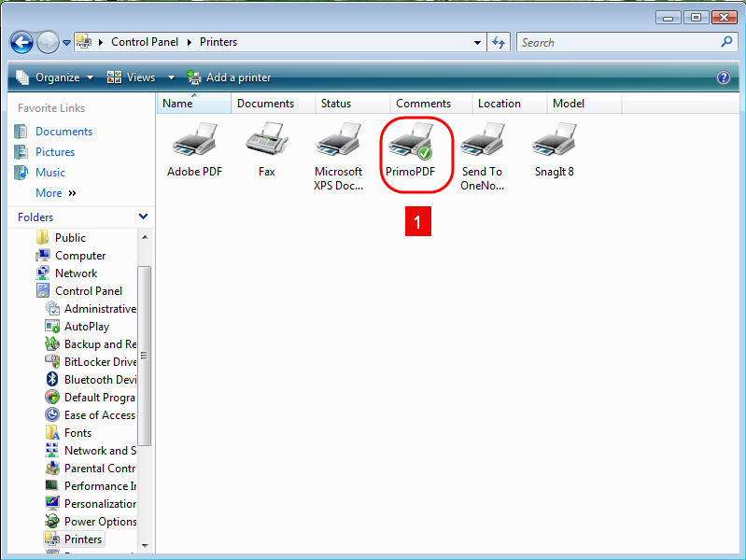Viewport: 746px width, 560px height.
Task: Click the Search input field
Action: click(x=619, y=42)
